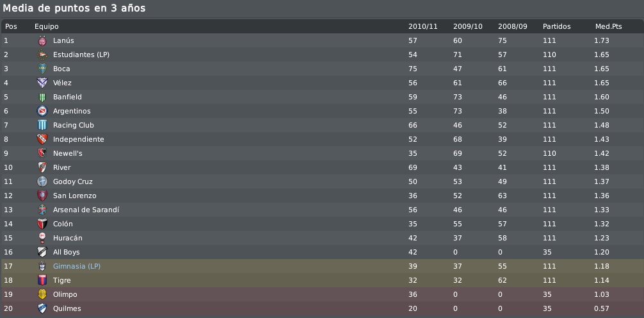The image size is (644, 318).
Task: Click the Olimpo yellow crest icon
Action: (42, 294)
